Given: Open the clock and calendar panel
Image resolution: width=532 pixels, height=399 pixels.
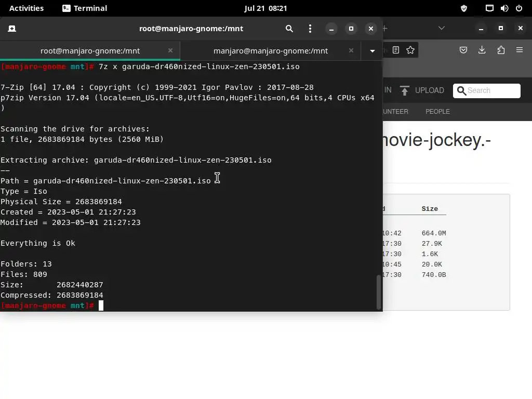Looking at the screenshot, I should 265,8.
